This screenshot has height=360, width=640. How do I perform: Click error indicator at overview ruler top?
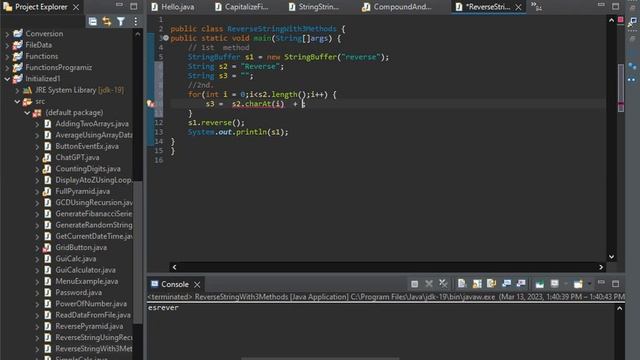pyautogui.click(x=620, y=20)
